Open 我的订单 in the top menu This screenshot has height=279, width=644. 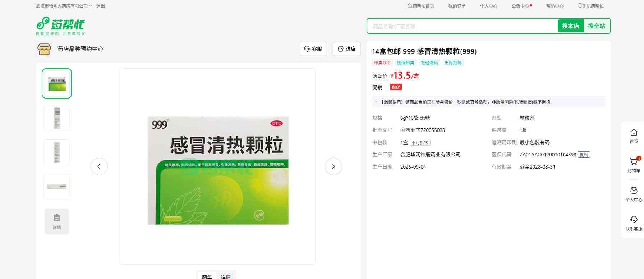pos(457,6)
